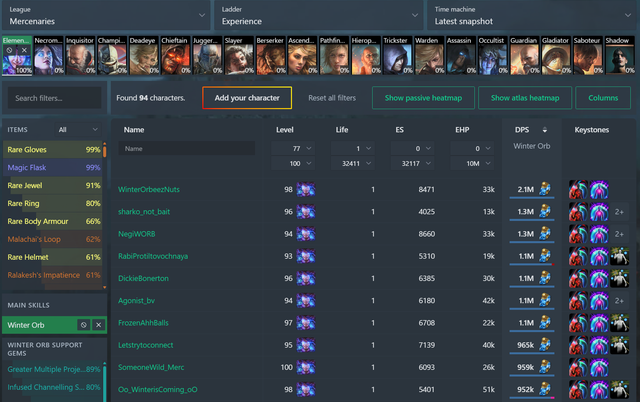Click third keystone icon for RabiProtiltovochnaya
640x402 pixels.
(620, 256)
